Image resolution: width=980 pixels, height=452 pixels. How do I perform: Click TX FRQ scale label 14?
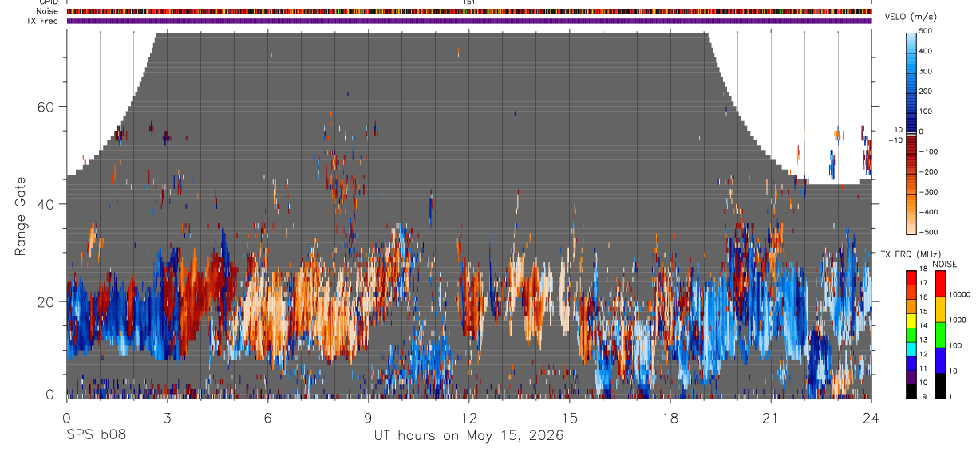coord(923,325)
